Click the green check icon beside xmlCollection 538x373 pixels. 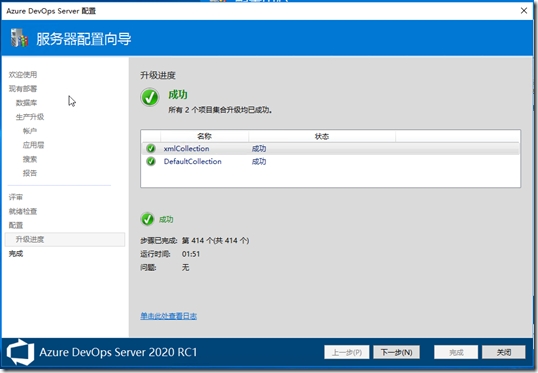(151, 149)
